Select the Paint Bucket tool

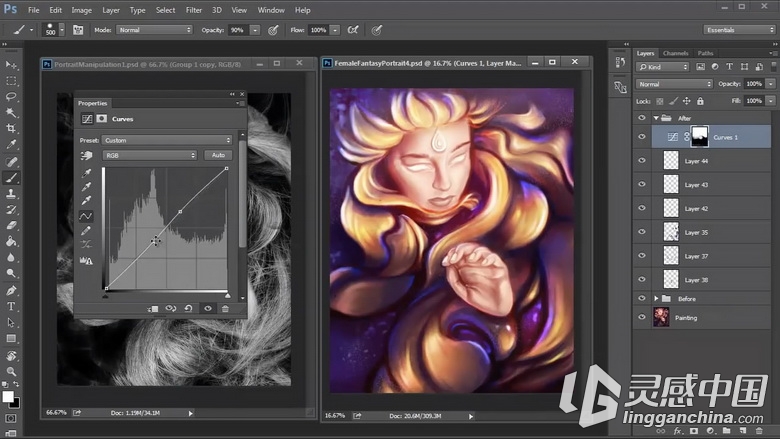(11, 241)
